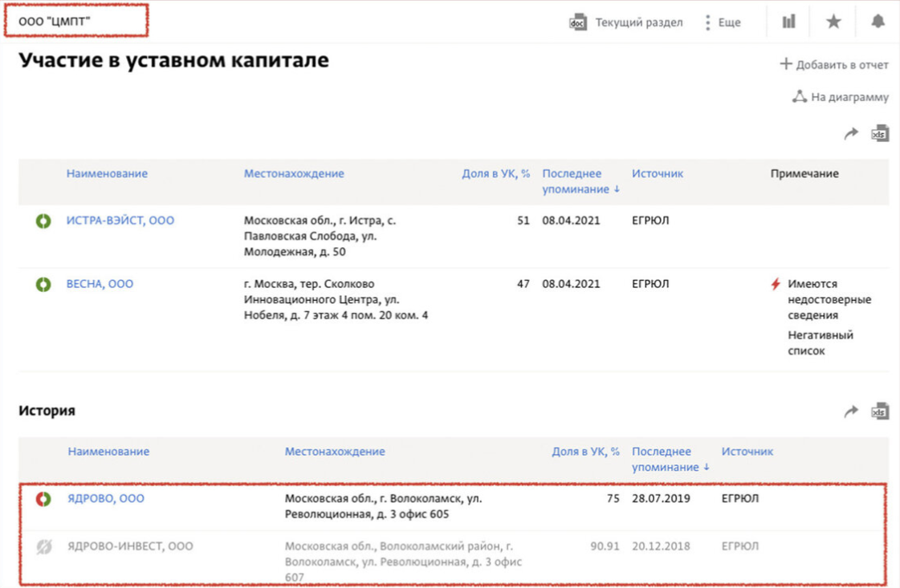The width and height of the screenshot is (900, 588).
Task: Click red-green status icon for ЯДРОВО
Action: [43, 498]
